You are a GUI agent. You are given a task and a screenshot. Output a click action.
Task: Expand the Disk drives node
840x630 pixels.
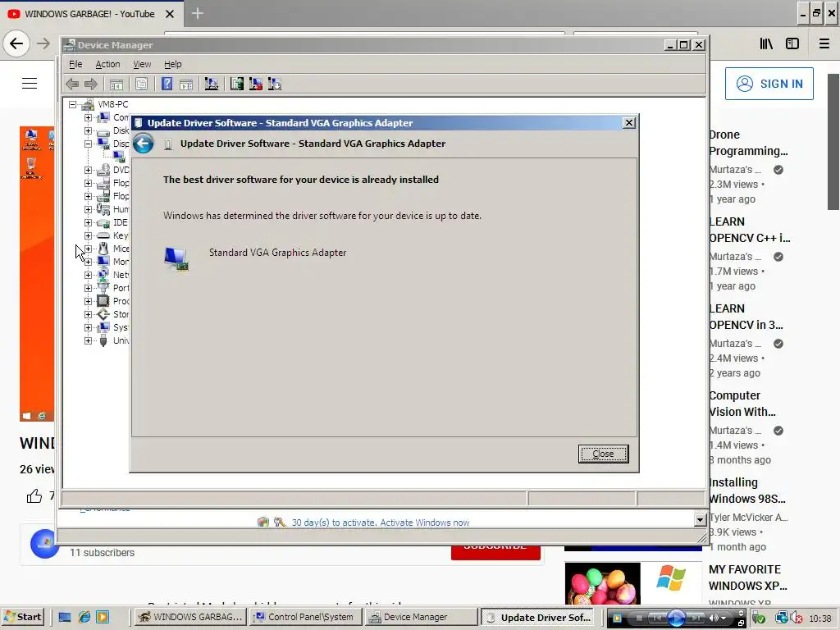click(x=88, y=130)
